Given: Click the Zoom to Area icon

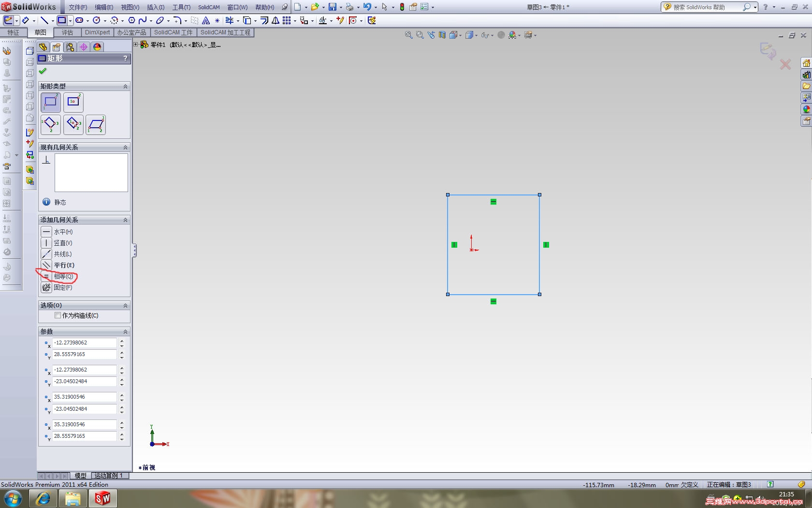Looking at the screenshot, I should (420, 35).
